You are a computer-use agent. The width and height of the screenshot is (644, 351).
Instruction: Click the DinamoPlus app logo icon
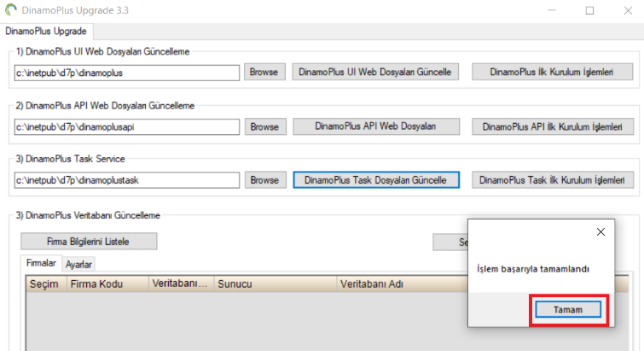(11, 10)
